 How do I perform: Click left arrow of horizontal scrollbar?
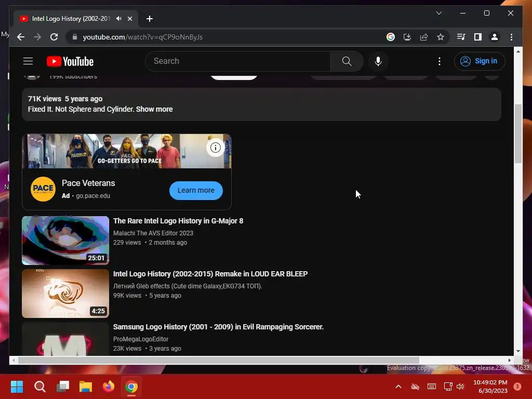[x=13, y=361]
